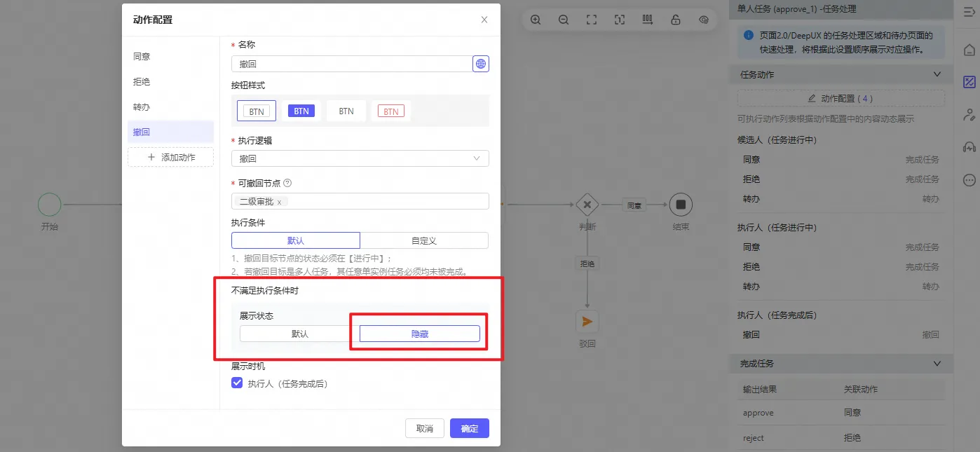Click the unlock padlock icon in toolbar
The image size is (980, 452).
[676, 20]
